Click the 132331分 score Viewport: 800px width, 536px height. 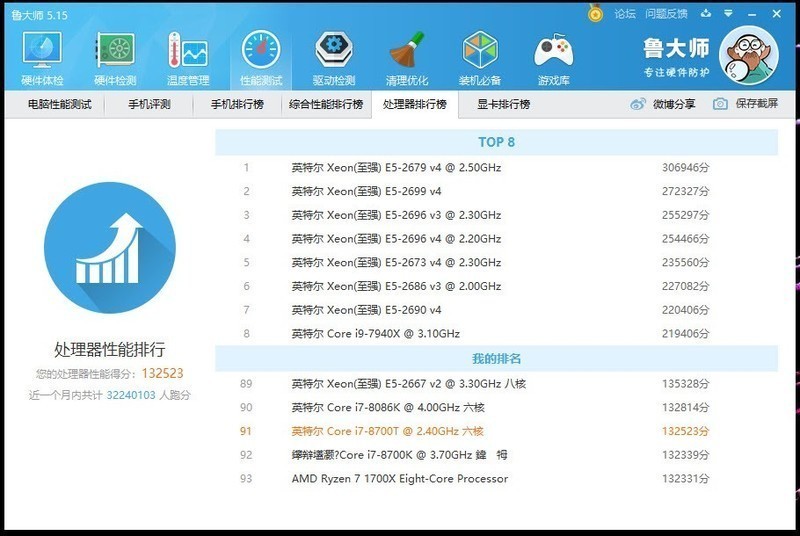685,478
